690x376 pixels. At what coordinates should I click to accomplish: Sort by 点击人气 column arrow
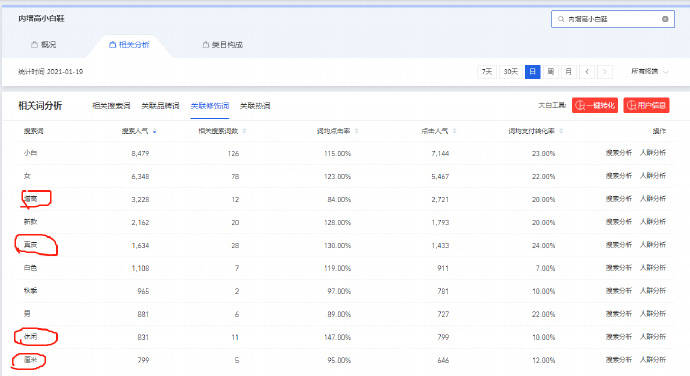tap(454, 131)
